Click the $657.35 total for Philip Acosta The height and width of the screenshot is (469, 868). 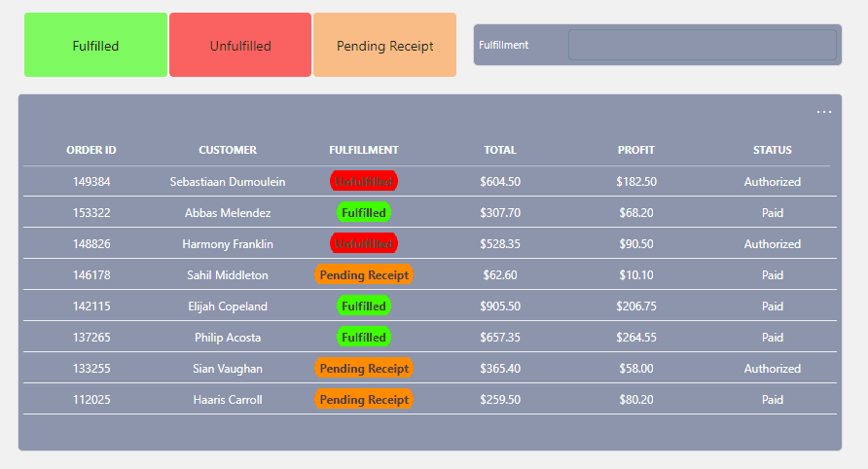(x=500, y=338)
